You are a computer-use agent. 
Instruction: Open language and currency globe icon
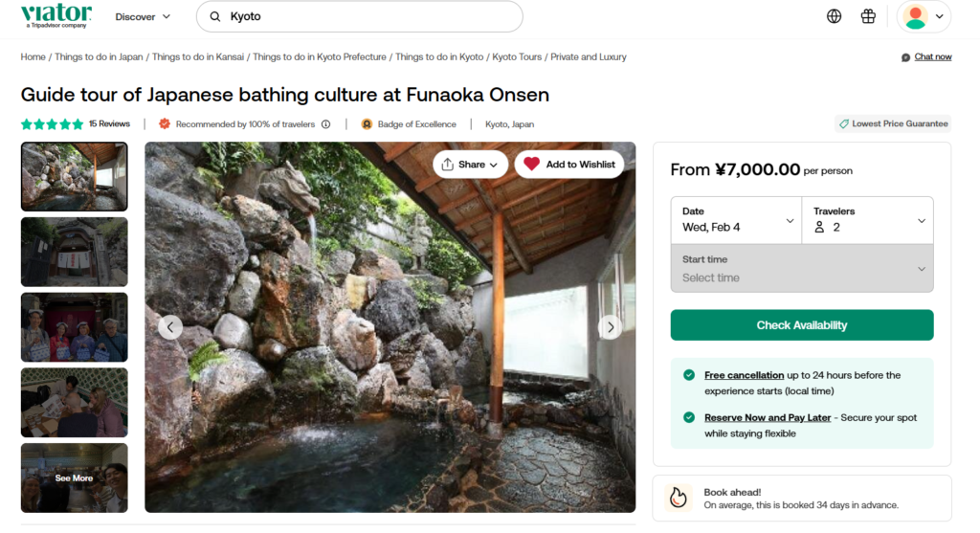834,16
